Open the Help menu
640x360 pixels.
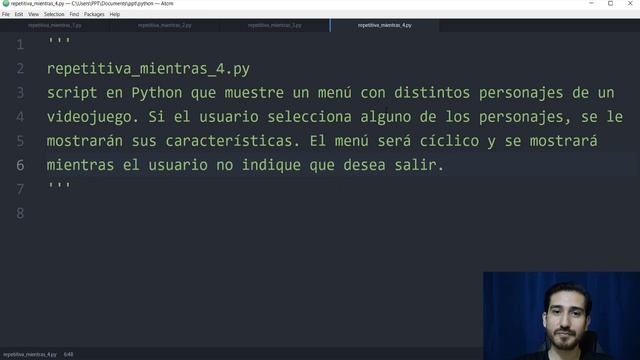(115, 14)
